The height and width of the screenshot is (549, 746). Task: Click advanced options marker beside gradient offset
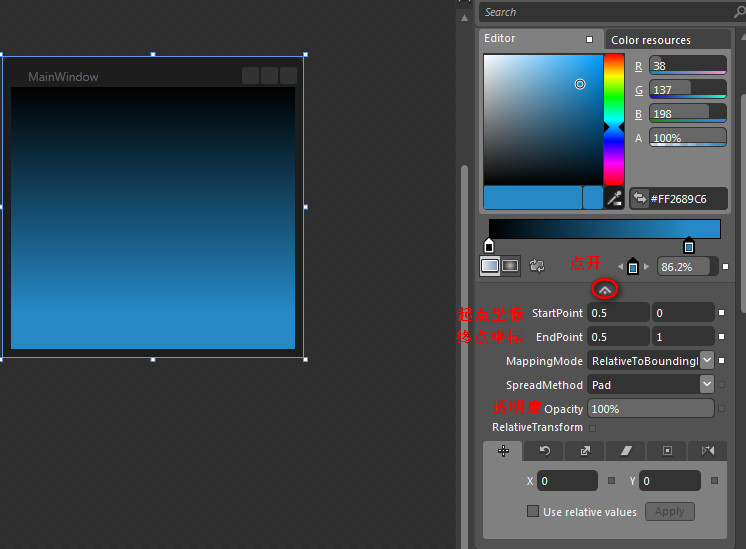tap(726, 266)
